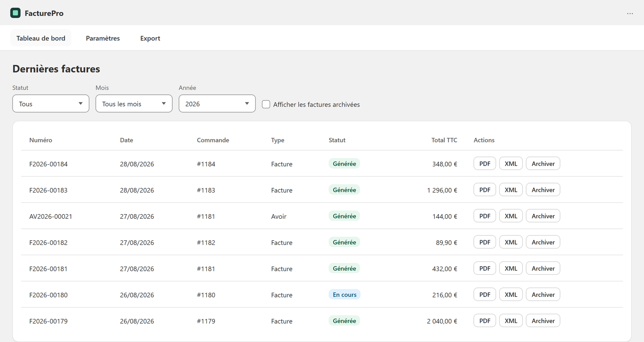Download PDF for invoice F2026-00180
The width and height of the screenshot is (644, 342).
[x=485, y=295]
